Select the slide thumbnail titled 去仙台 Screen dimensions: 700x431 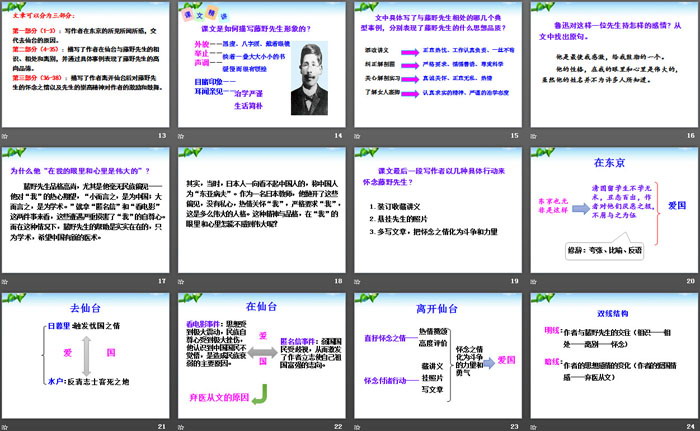(85, 356)
